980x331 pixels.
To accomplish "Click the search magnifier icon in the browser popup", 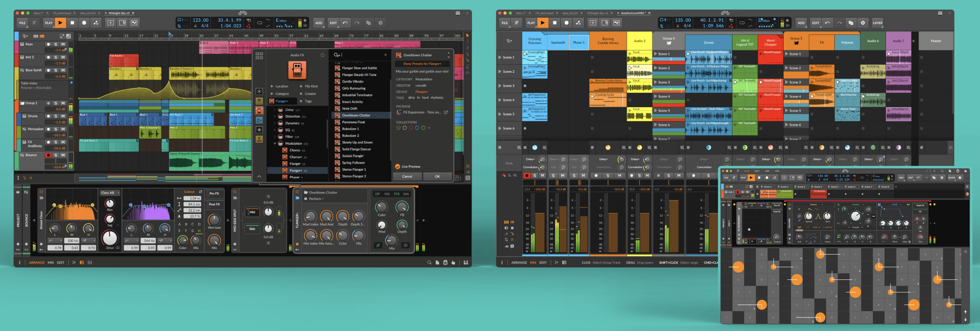I will pyautogui.click(x=337, y=55).
